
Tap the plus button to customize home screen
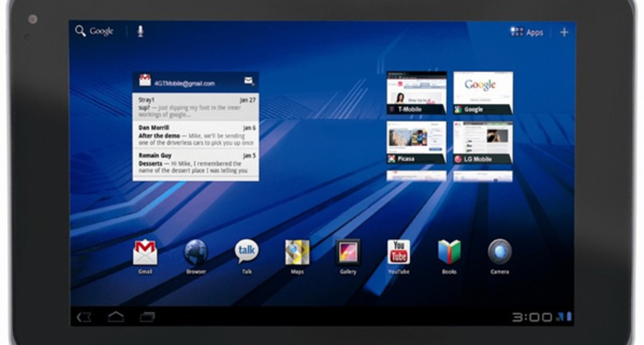click(564, 32)
